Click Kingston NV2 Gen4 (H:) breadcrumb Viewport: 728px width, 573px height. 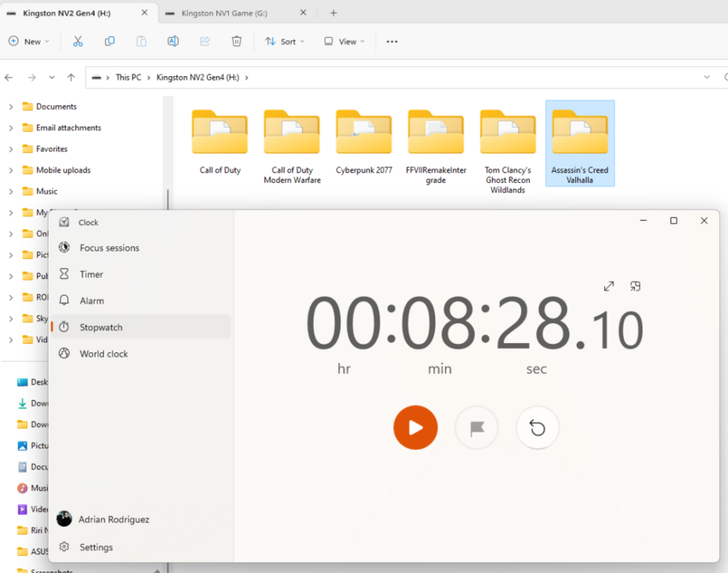[198, 77]
